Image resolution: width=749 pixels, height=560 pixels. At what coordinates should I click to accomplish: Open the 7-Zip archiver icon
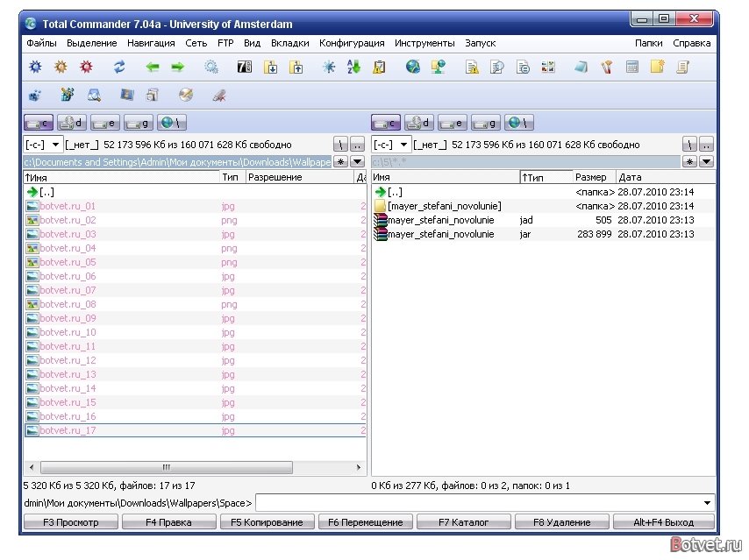245,67
